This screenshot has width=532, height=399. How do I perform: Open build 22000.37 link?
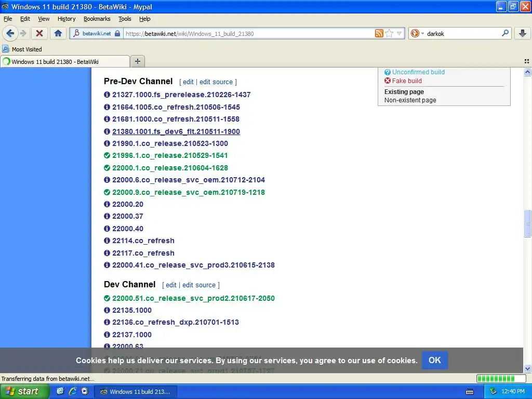[128, 216]
